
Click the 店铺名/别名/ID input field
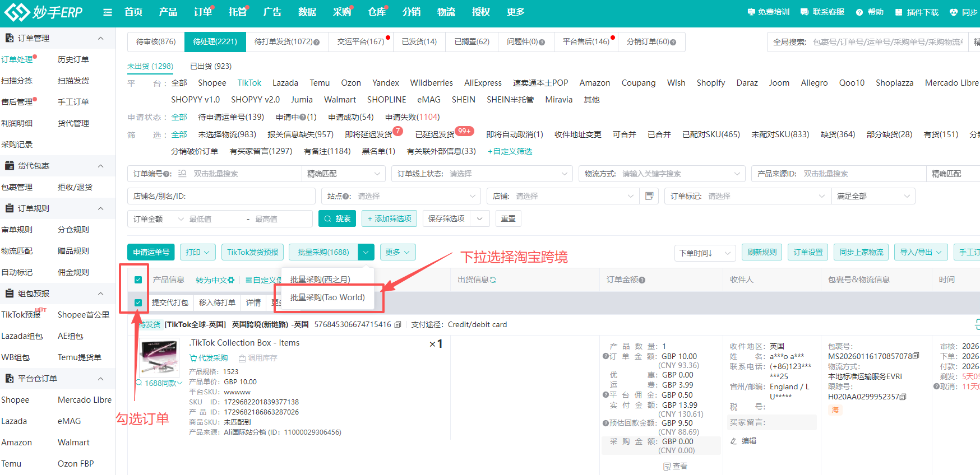pos(221,196)
